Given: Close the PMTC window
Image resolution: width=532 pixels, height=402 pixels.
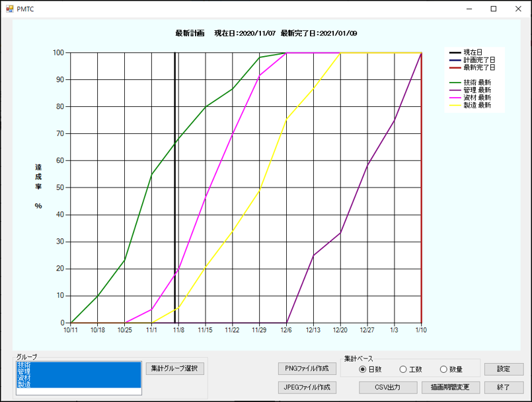Looking at the screenshot, I should (x=518, y=9).
